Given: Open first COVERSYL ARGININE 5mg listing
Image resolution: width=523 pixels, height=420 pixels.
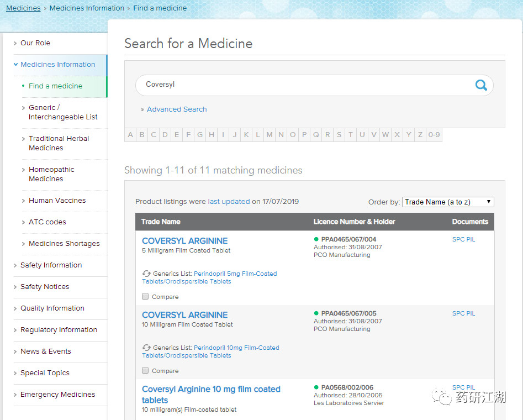Looking at the screenshot, I should click(x=184, y=241).
